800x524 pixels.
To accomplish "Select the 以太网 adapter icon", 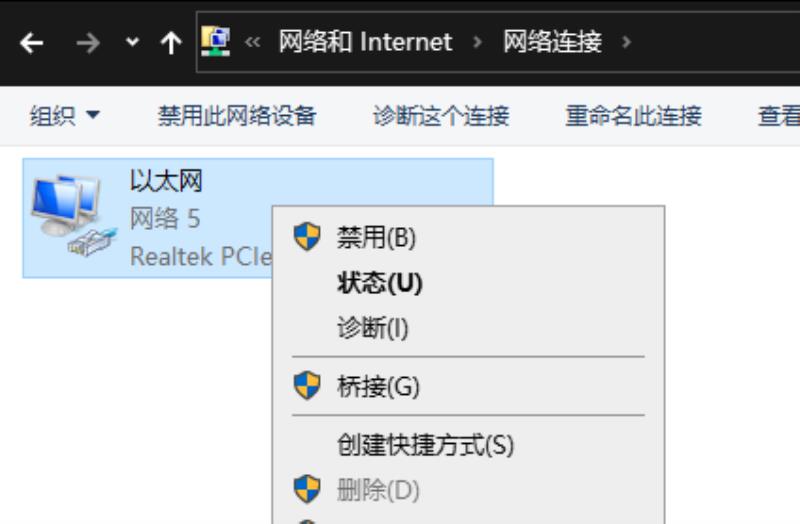I will click(72, 215).
